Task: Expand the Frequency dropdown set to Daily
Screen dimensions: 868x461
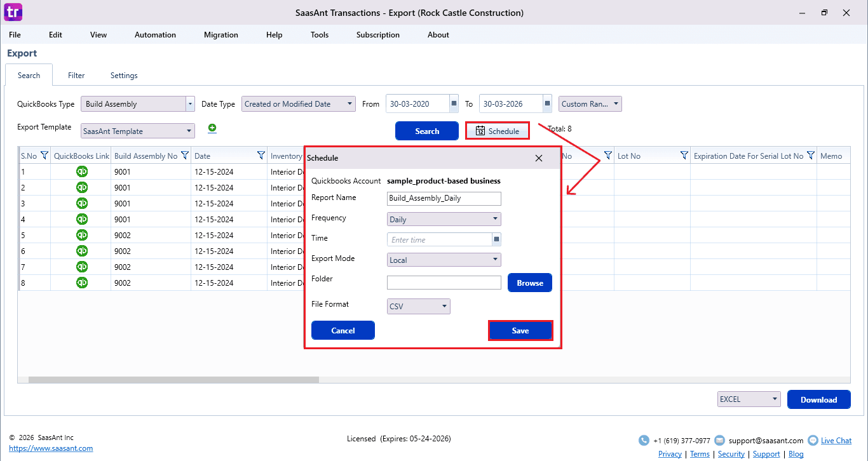Action: point(444,219)
